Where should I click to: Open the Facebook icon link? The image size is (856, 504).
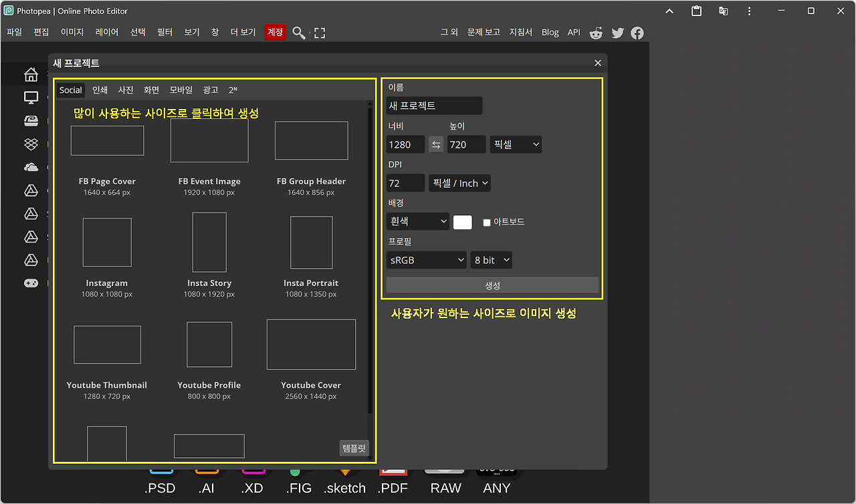tap(637, 33)
